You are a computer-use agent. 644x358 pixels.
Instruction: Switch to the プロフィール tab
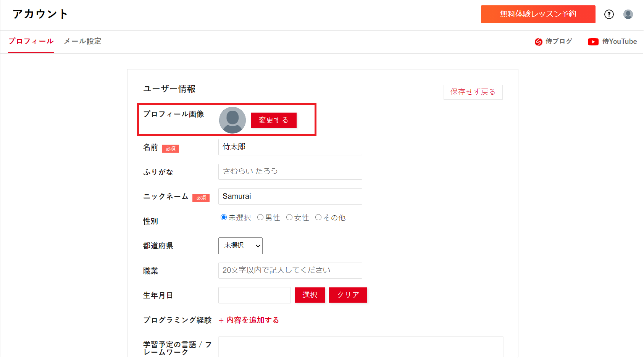(x=31, y=41)
